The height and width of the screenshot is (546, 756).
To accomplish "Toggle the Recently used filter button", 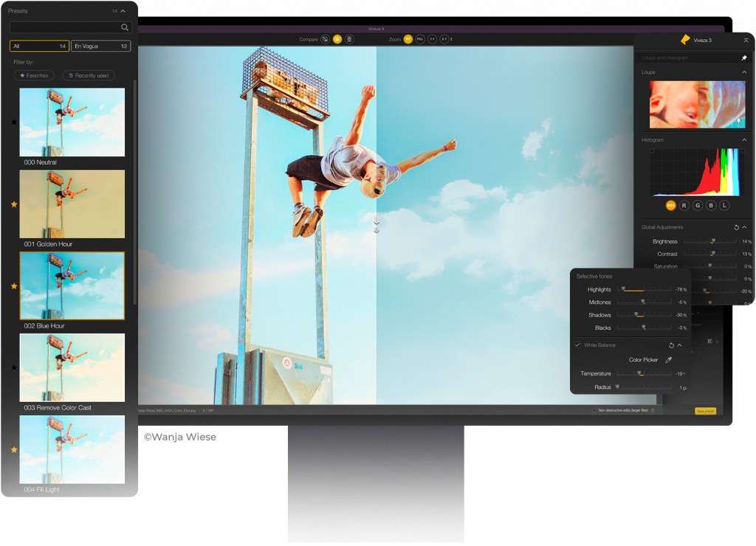I will (x=90, y=75).
